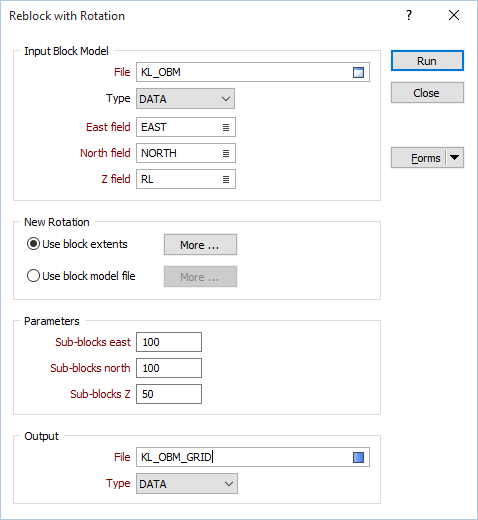Run the reblock process

(x=427, y=61)
